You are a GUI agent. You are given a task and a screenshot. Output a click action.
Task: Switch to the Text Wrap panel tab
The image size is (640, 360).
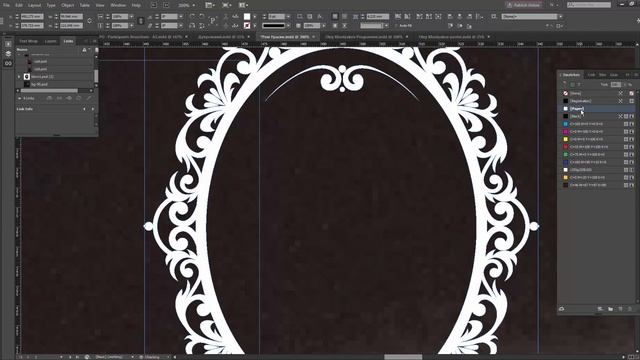pos(28,41)
